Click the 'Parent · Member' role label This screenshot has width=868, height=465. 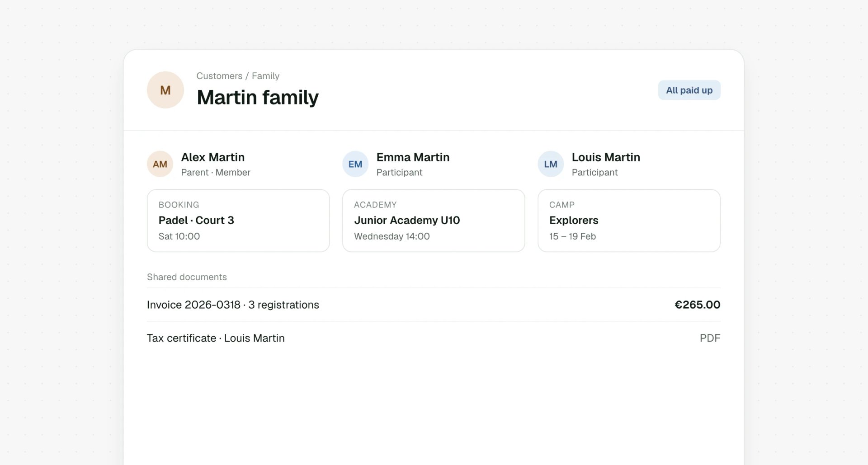[216, 172]
